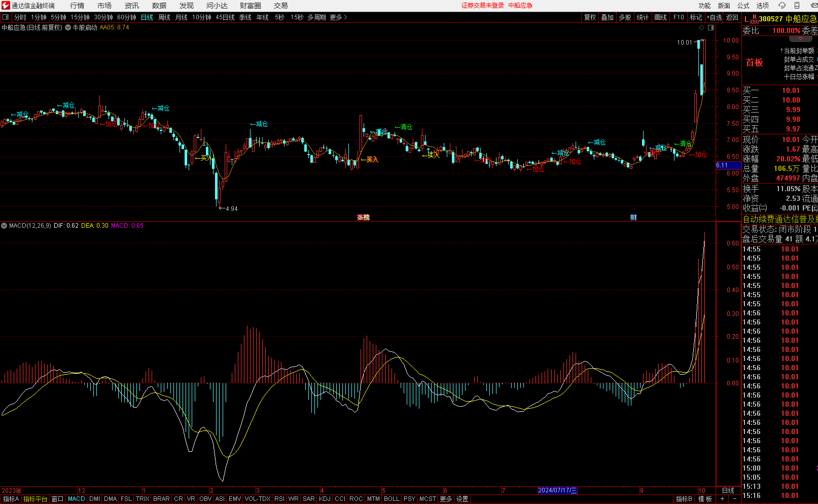The image size is (818, 504).
Task: Open the 版面 menu
Action: [724, 6]
